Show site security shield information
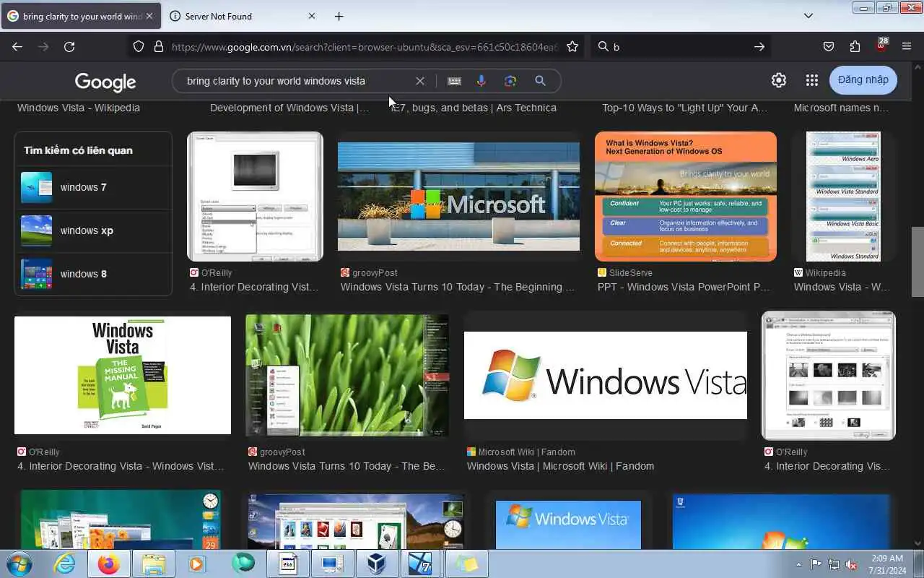 tap(139, 46)
